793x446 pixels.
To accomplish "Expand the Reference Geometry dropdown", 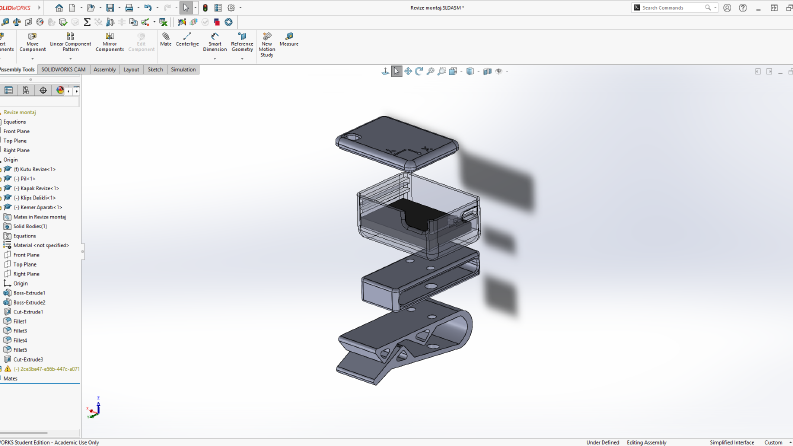I will [242, 59].
